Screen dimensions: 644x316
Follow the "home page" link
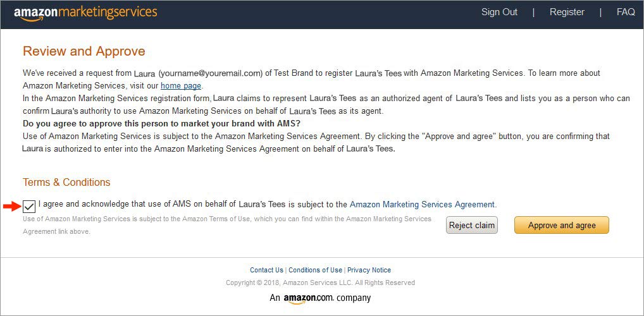coord(181,85)
